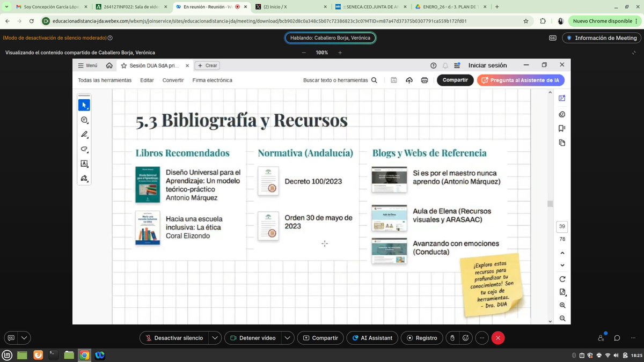Select the pencil Draw tool
The image size is (644, 362).
click(84, 135)
